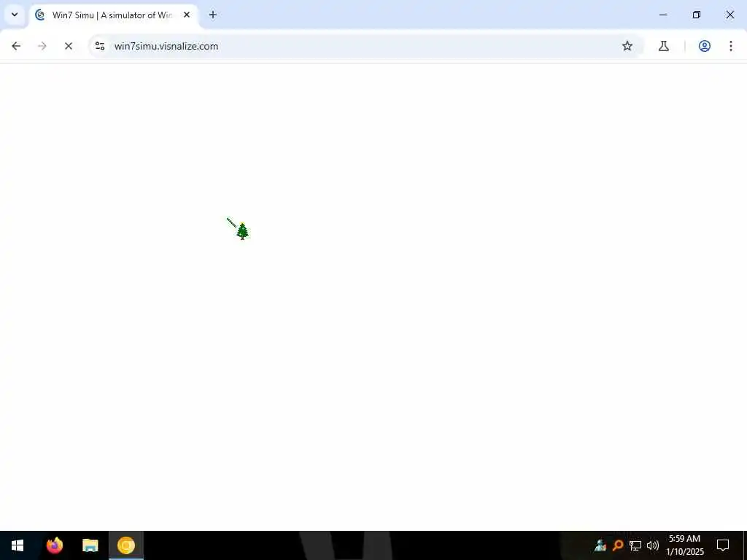Open the Windows Start menu

[x=18, y=545]
